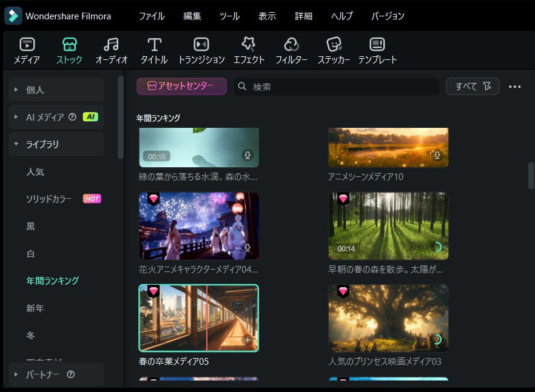Click the help icon next to AI メディア
The height and width of the screenshot is (392, 535).
(72, 117)
